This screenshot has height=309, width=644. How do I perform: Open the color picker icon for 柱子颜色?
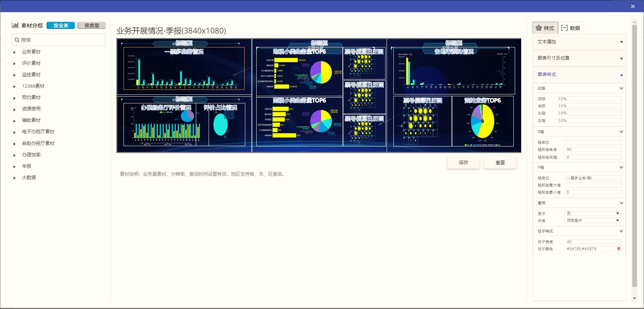[619, 249]
